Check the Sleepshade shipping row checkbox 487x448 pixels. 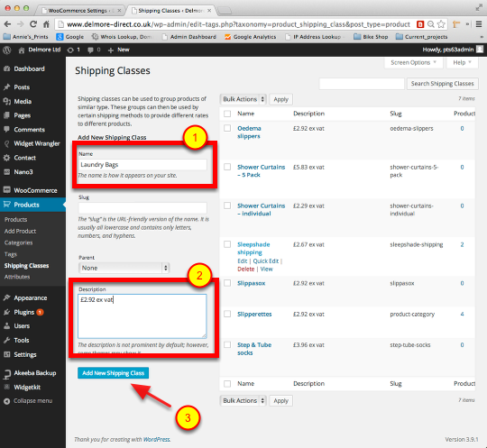(227, 244)
